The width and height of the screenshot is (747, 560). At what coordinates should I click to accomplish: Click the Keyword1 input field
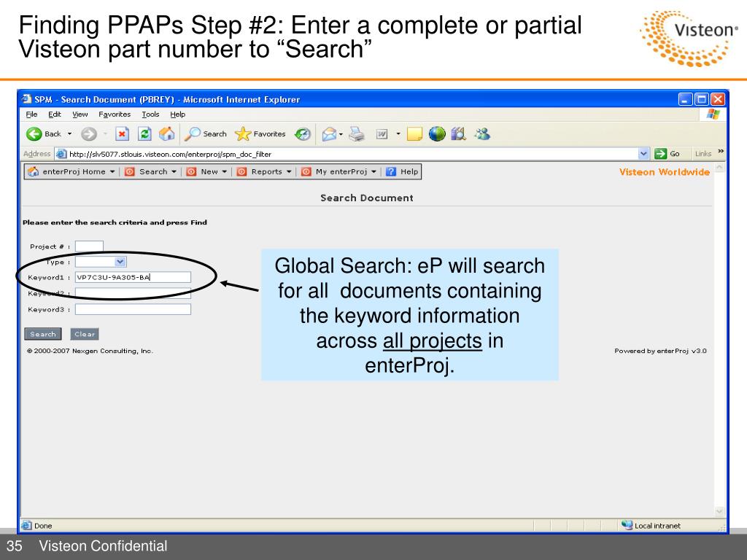[x=133, y=277]
